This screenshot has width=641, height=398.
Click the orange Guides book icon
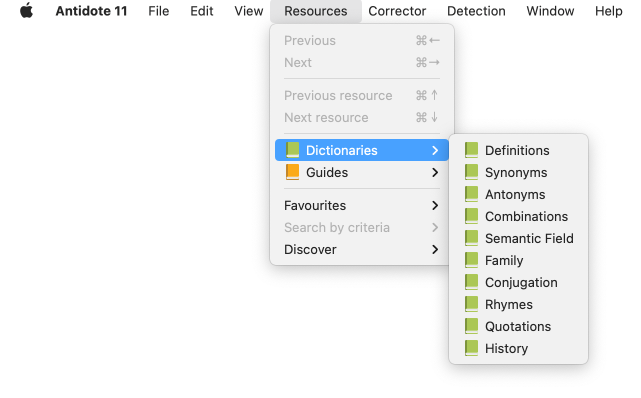[x=292, y=172]
